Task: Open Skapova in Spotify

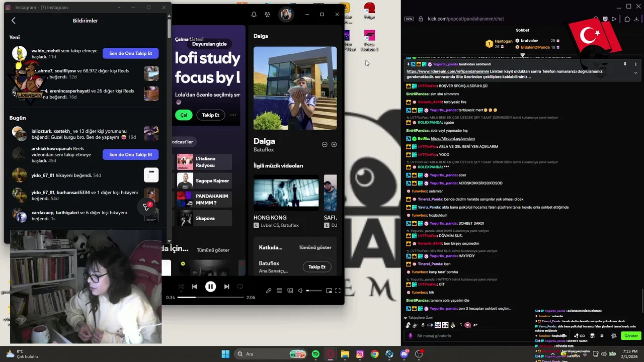Action: 204,218
